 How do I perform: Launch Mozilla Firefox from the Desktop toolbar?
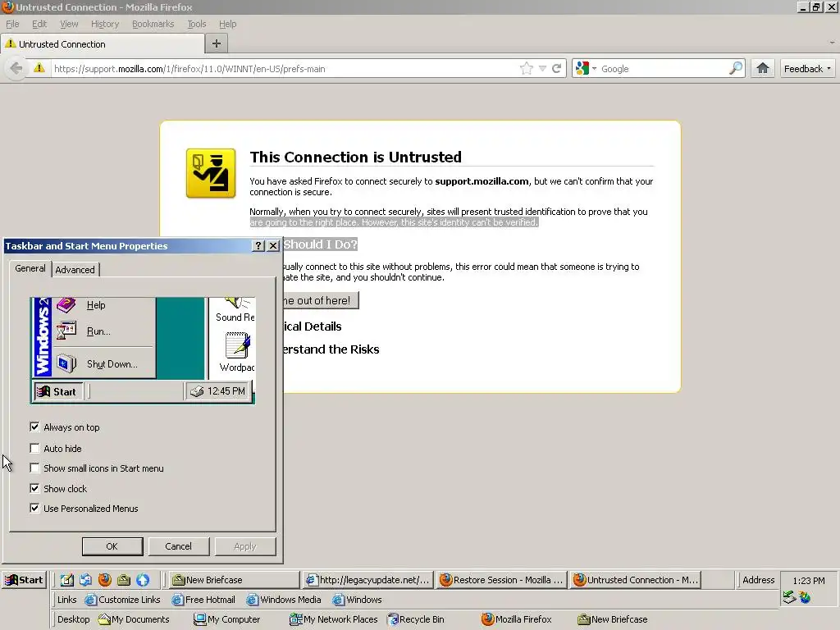coord(517,619)
